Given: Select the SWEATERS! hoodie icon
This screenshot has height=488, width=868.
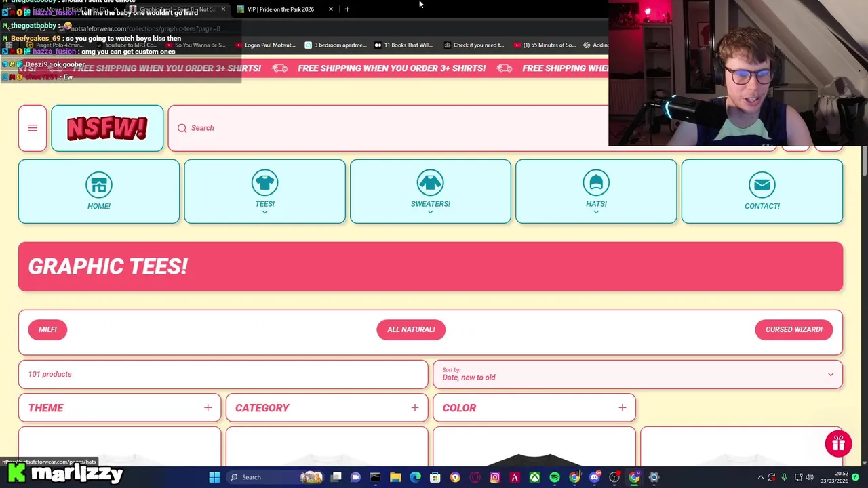Looking at the screenshot, I should [x=430, y=184].
